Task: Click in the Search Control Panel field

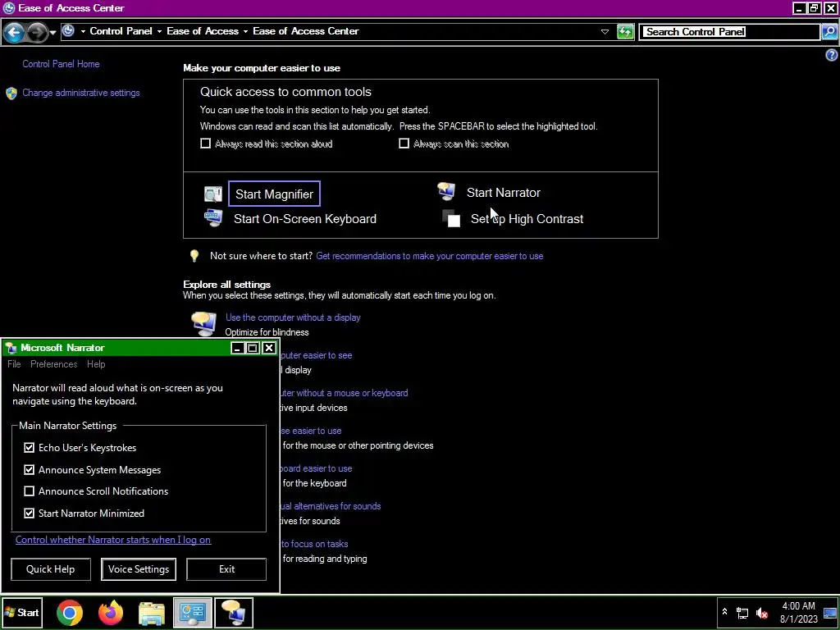Action: 729,32
